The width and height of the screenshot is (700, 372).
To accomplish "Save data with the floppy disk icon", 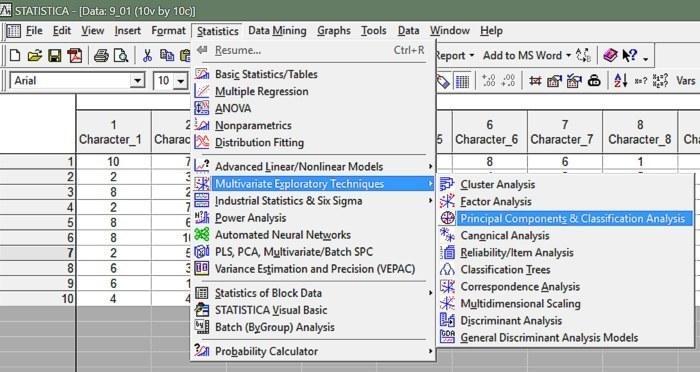I will click(x=54, y=56).
